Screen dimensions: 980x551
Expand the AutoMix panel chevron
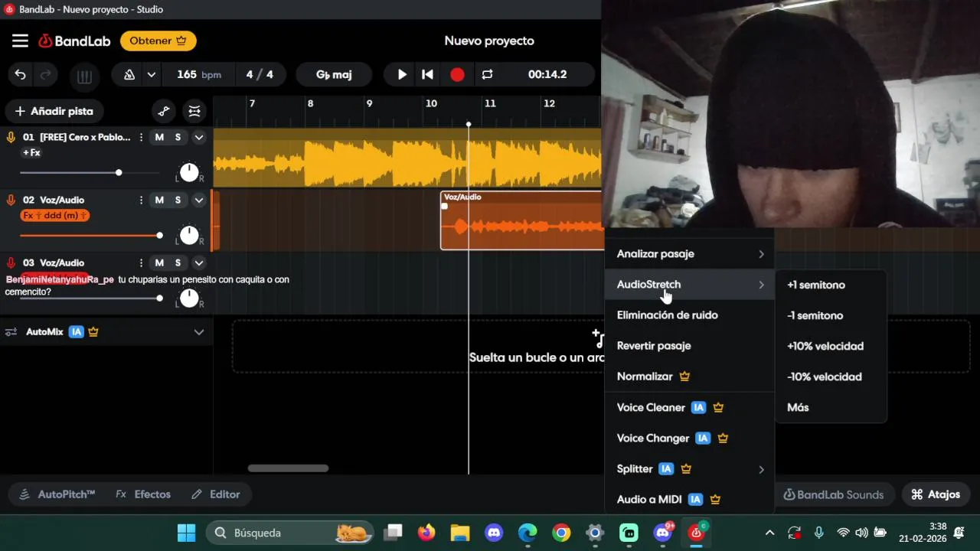(x=199, y=332)
